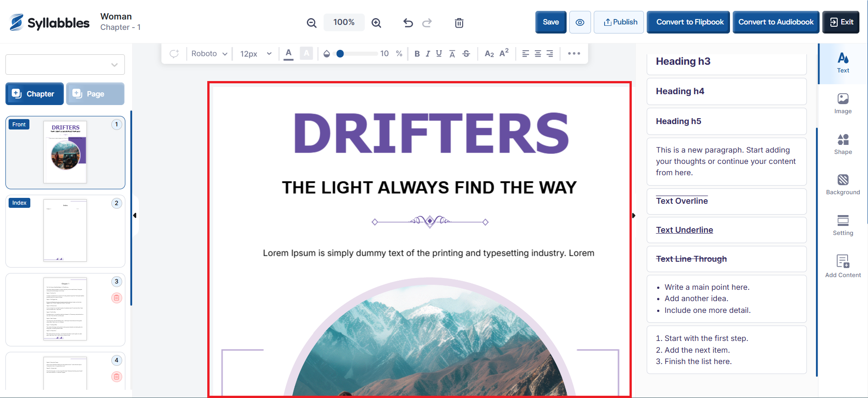Select the Background tab in right sidebar
Viewport: 868px width, 398px height.
843,185
